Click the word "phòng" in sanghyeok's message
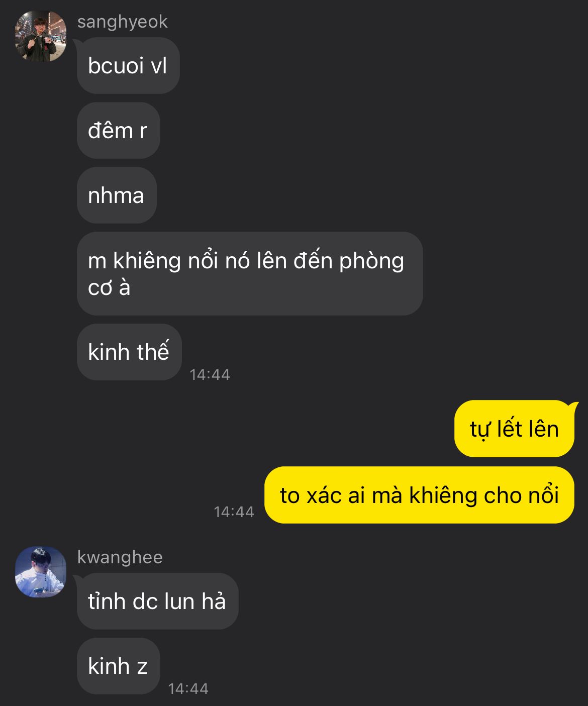The width and height of the screenshot is (588, 706). pos(371,261)
